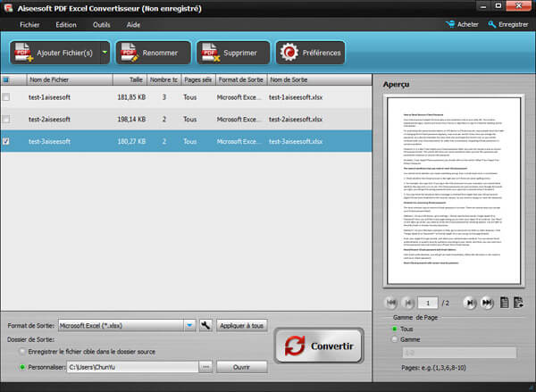
Task: Go to first preview page
Action: pos(391,303)
